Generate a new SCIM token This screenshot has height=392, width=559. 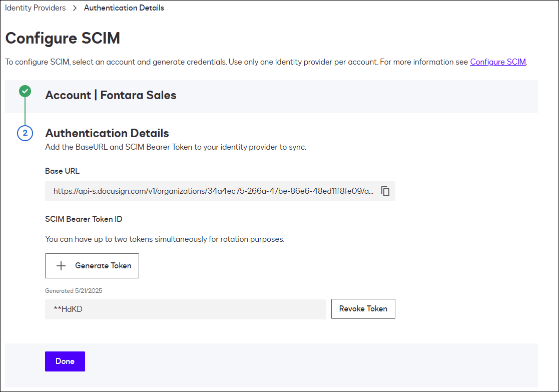point(92,266)
